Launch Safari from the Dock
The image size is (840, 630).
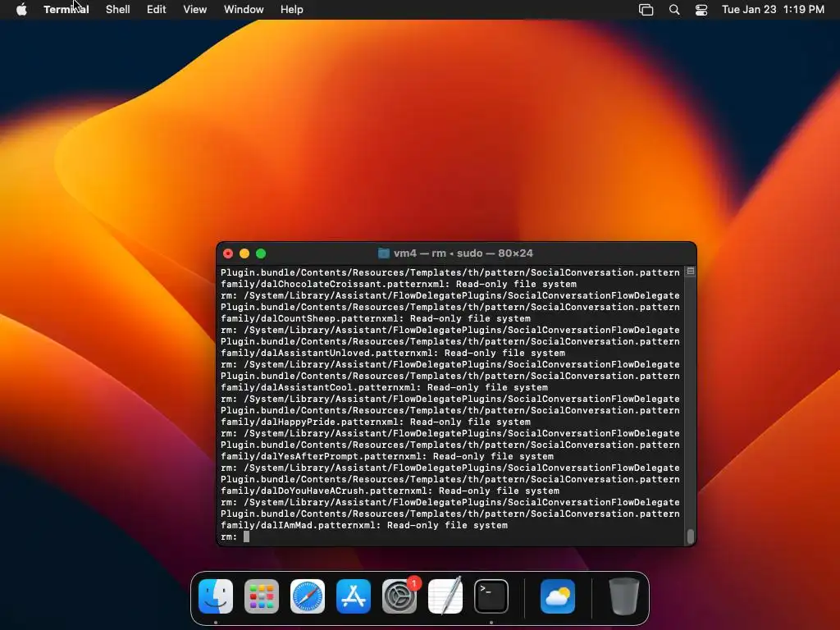pos(308,596)
